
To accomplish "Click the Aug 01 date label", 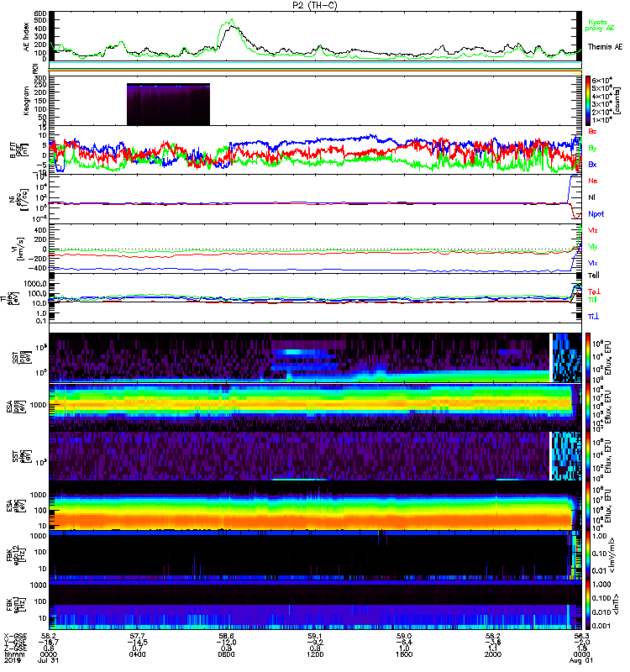I will (x=580, y=660).
